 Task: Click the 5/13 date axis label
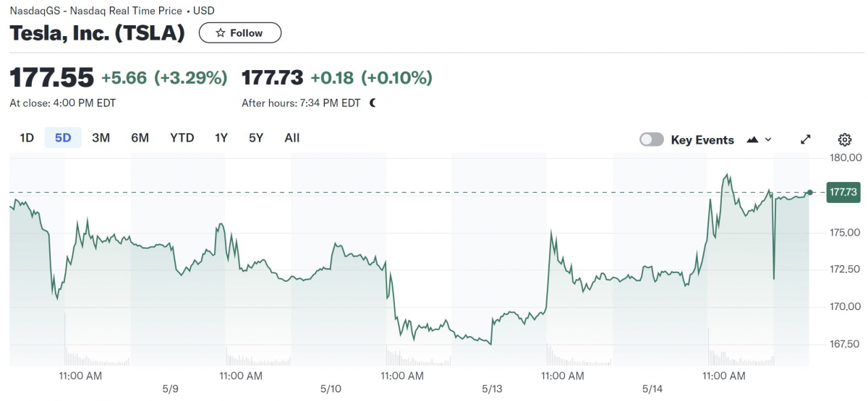tap(492, 389)
